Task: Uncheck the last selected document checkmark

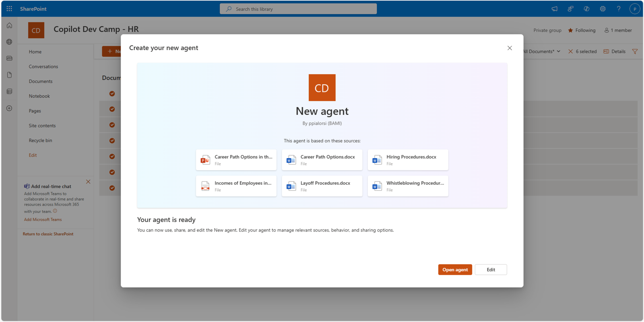Action: click(x=112, y=188)
